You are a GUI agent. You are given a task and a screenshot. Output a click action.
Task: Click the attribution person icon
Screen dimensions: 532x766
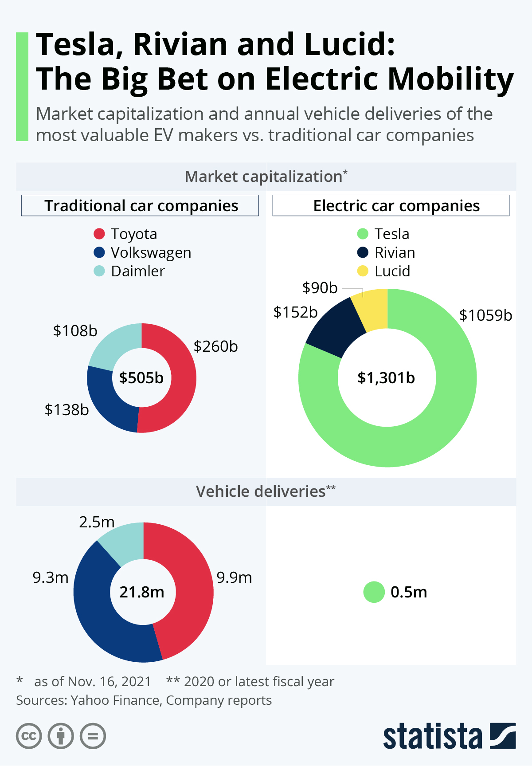point(61,736)
